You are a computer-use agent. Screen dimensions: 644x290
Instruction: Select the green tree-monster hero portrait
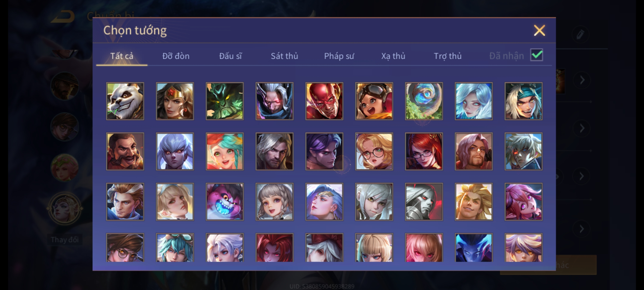[x=225, y=101]
